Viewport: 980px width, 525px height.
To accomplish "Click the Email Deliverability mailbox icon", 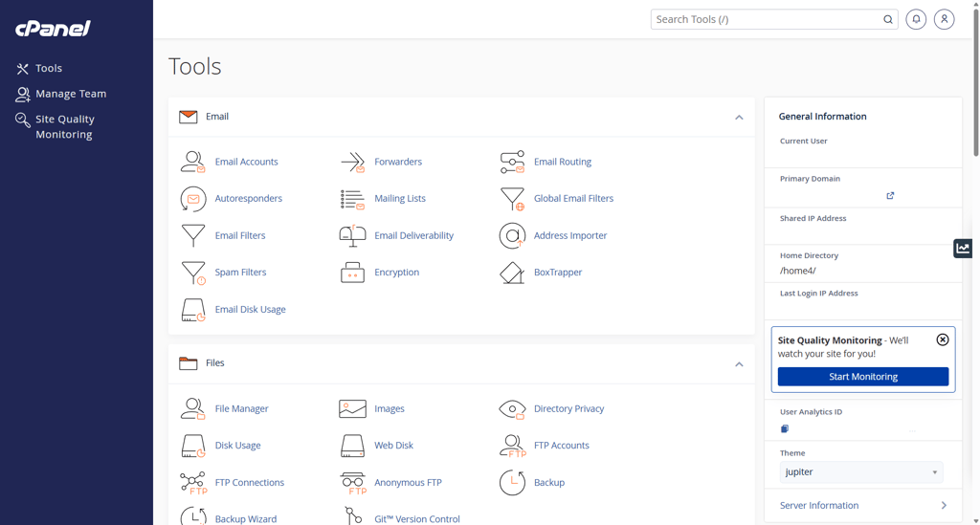I will pyautogui.click(x=352, y=235).
